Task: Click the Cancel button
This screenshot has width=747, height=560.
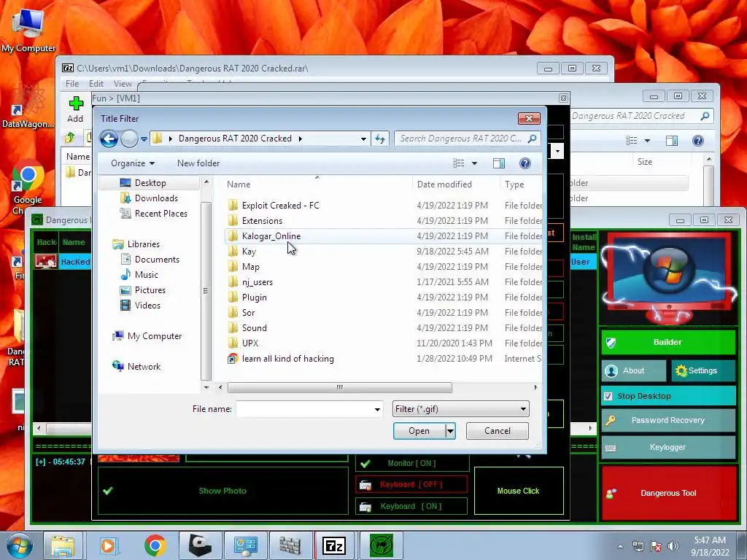Action: coord(498,431)
